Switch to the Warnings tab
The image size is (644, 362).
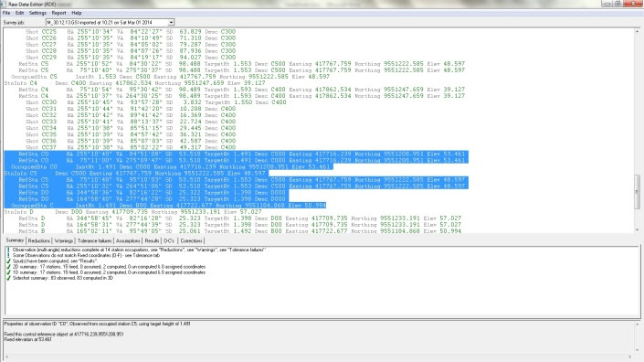(x=64, y=240)
